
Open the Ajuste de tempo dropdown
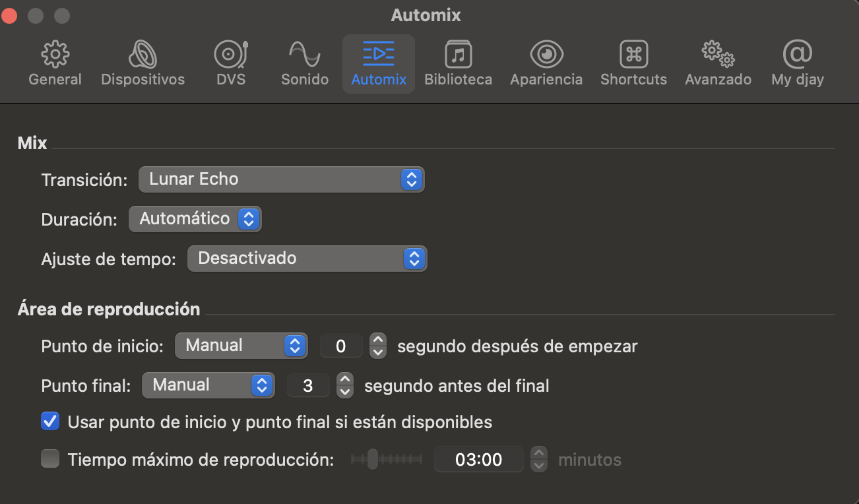point(307,259)
